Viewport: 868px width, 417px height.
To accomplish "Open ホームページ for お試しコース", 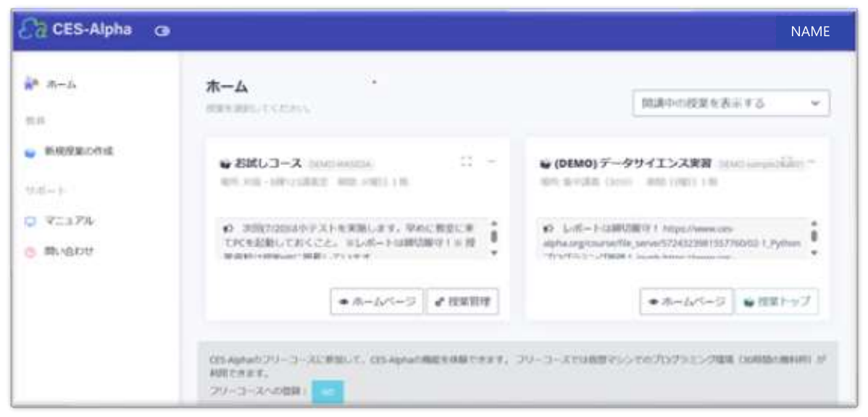I will [x=377, y=301].
